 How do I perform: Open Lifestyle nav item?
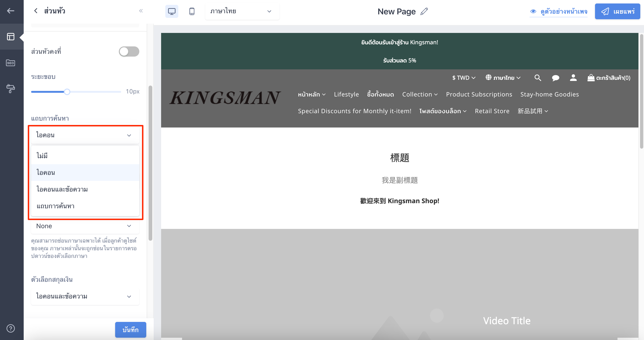(346, 94)
